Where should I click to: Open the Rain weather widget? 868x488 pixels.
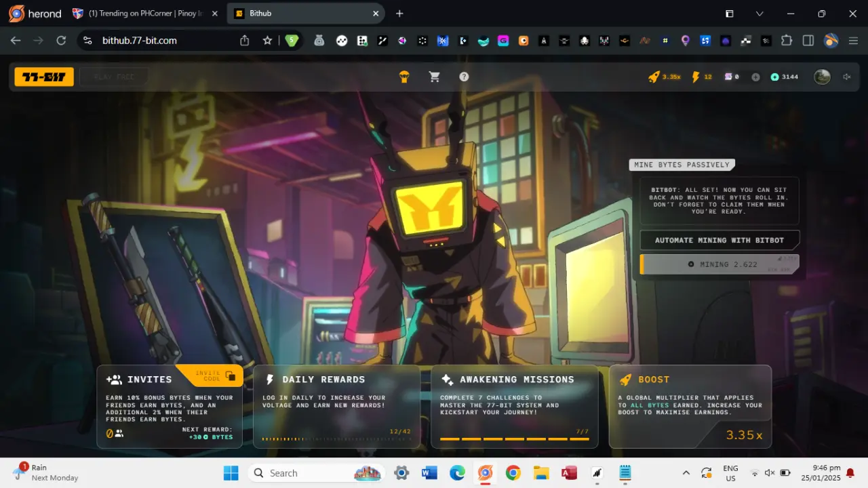pos(46,472)
